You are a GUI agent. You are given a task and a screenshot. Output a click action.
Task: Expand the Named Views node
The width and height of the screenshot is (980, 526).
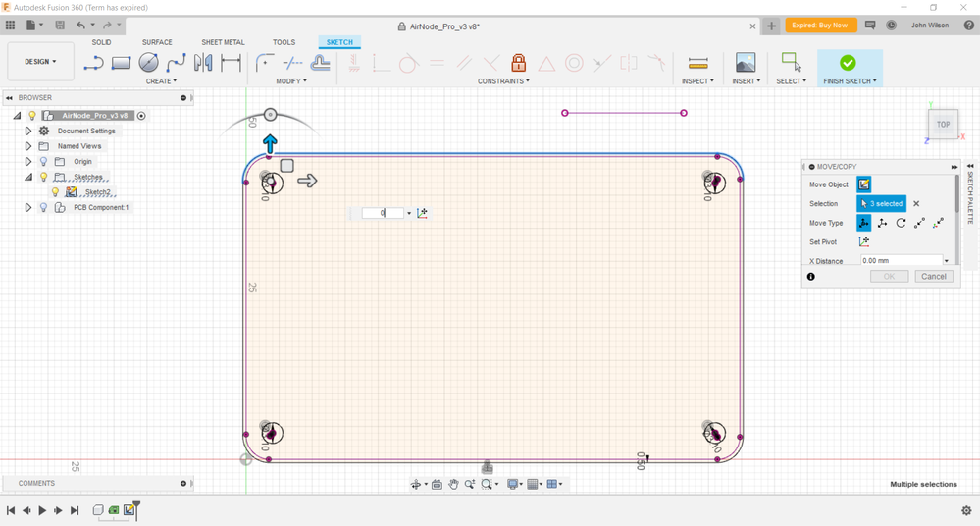28,146
